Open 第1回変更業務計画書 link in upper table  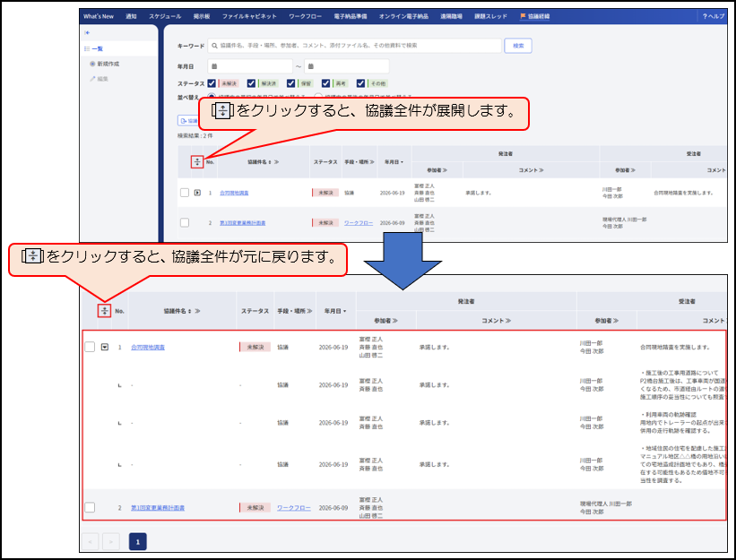243,223
